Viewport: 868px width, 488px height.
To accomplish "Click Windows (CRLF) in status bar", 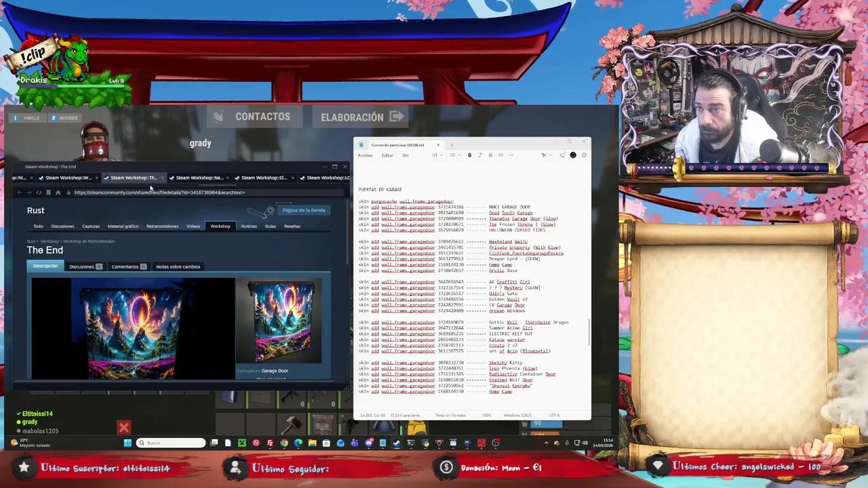I will (x=517, y=415).
